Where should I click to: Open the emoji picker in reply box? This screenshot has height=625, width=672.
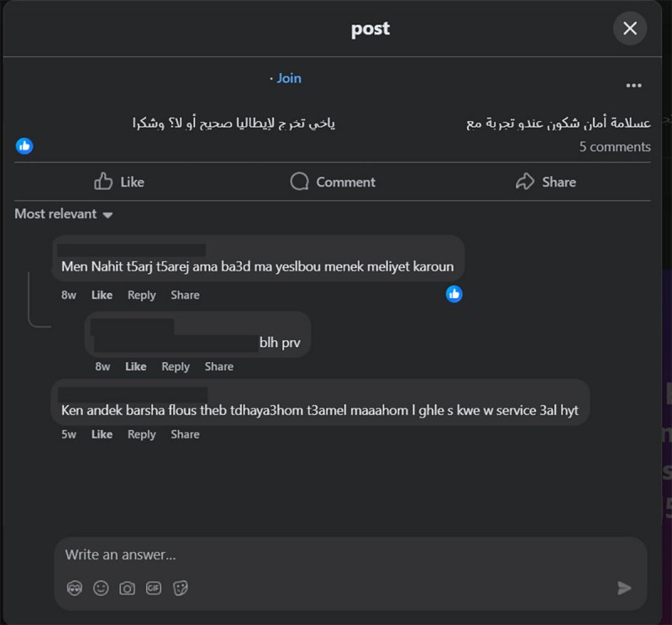(101, 588)
